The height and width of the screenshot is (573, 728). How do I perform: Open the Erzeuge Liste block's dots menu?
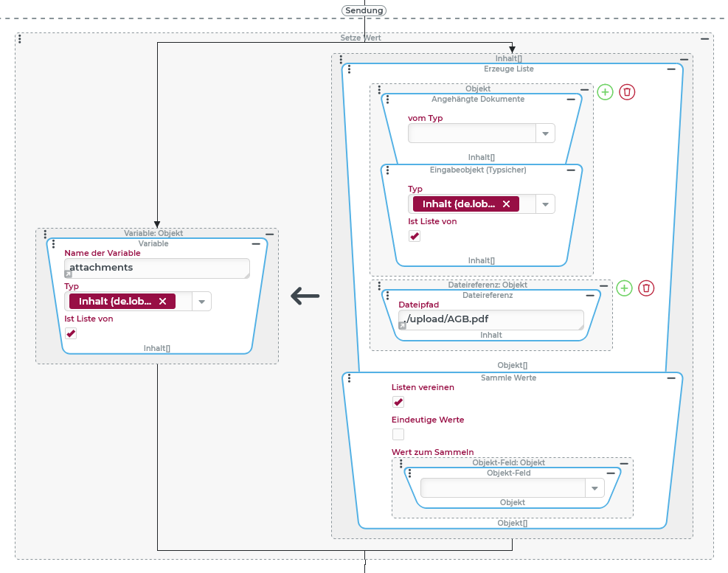(x=349, y=69)
